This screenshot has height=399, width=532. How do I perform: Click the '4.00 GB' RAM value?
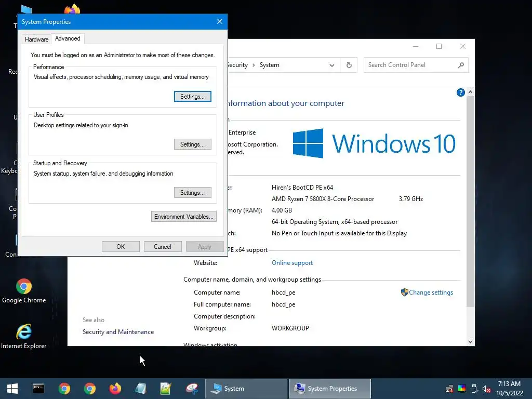coord(282,210)
